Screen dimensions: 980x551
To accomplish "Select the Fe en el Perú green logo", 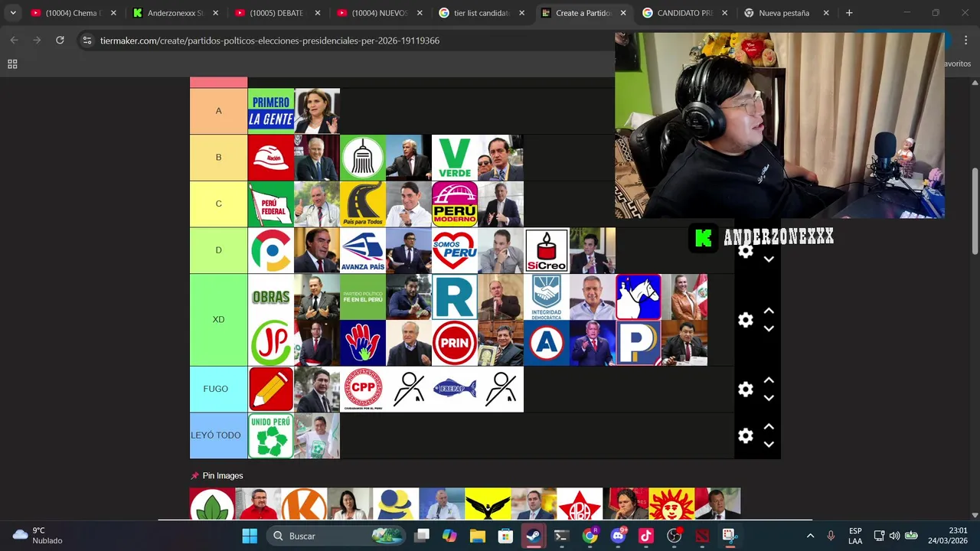I will (x=363, y=297).
